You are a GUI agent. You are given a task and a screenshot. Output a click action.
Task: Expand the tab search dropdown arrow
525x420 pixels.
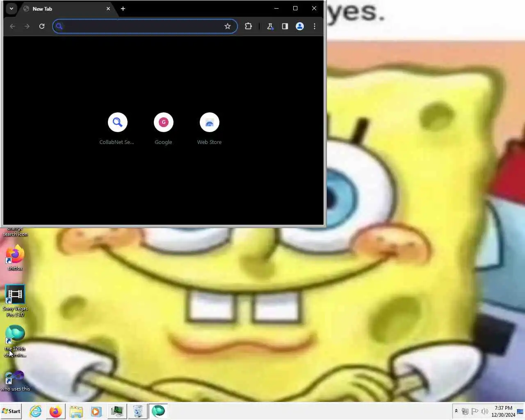tap(11, 9)
